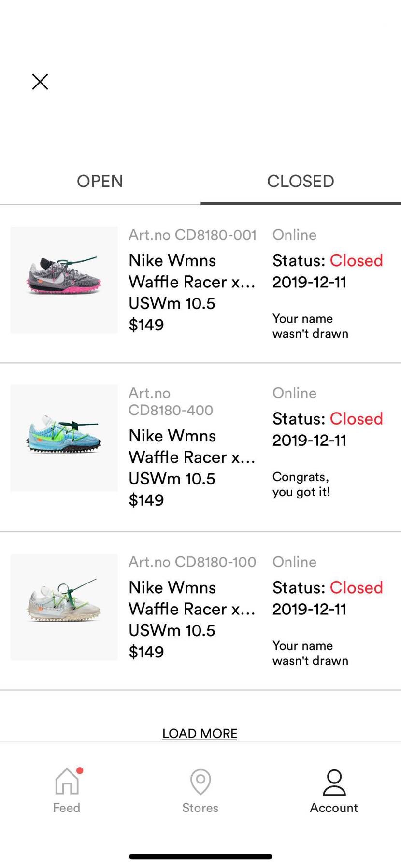Select the CD8180-400 Nike Wmns Waffle Racer title
The width and height of the screenshot is (401, 868).
pos(192,446)
